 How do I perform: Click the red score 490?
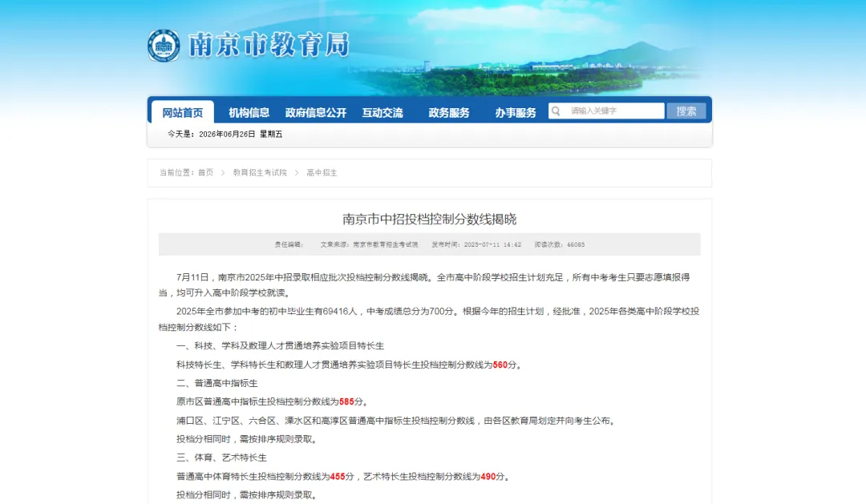488,477
